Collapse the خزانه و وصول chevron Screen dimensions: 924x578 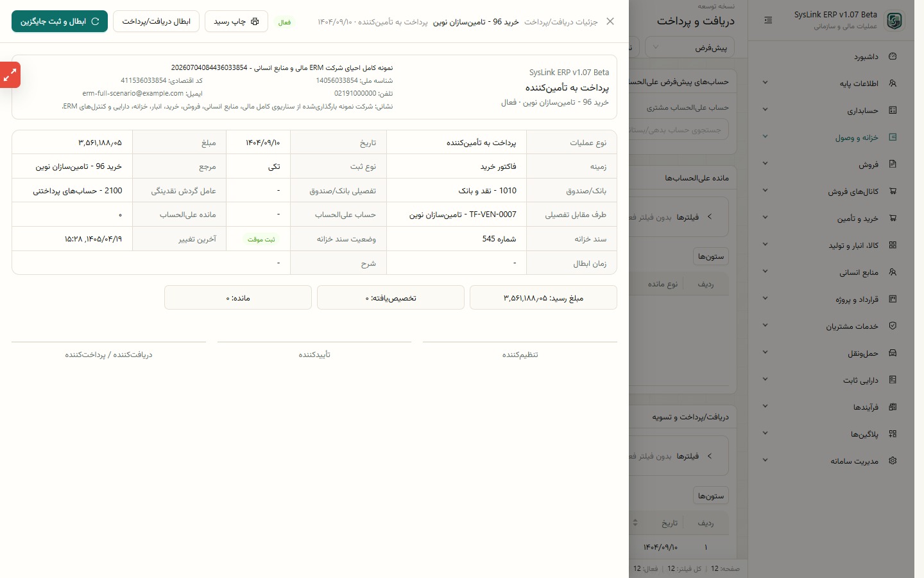coord(765,137)
